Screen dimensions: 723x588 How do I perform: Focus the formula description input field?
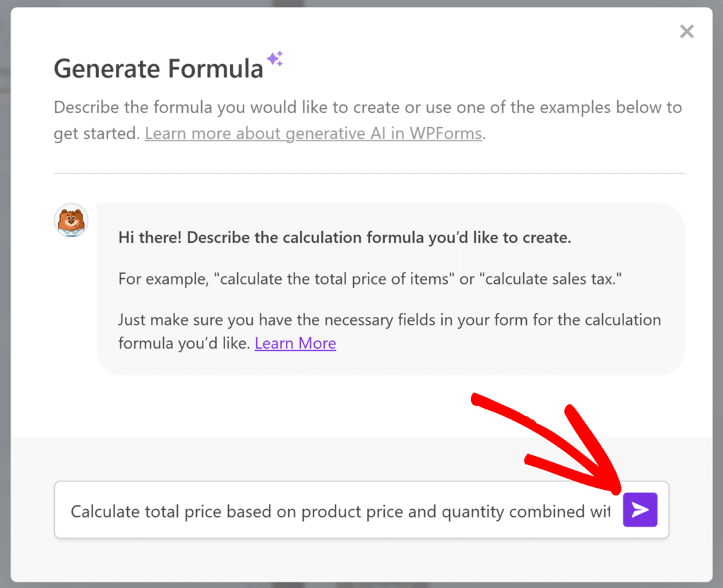(x=340, y=510)
